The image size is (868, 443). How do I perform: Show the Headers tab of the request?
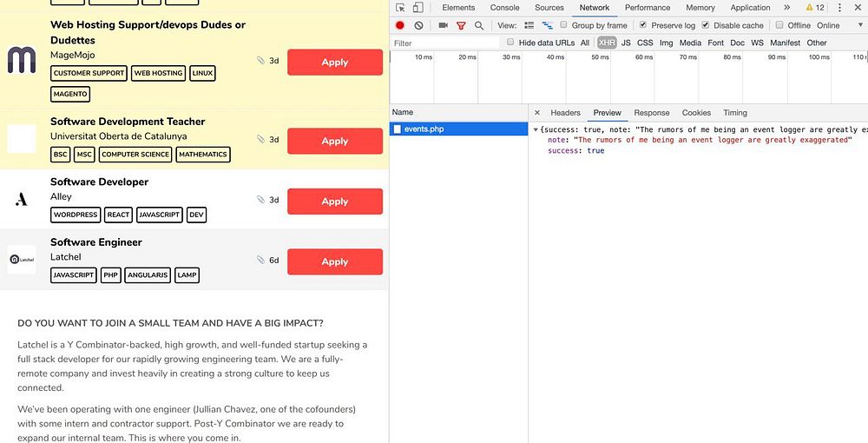[x=565, y=112]
